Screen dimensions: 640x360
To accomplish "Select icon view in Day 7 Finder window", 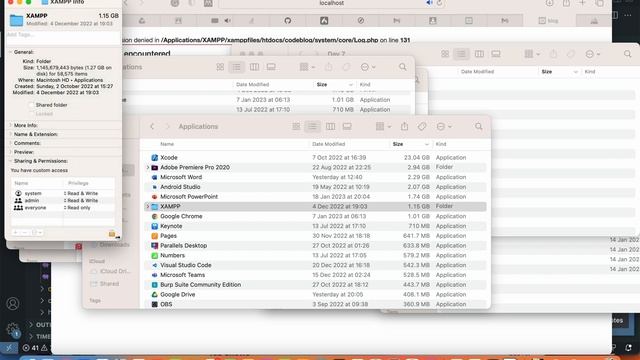I will pyautogui.click(x=445, y=54).
